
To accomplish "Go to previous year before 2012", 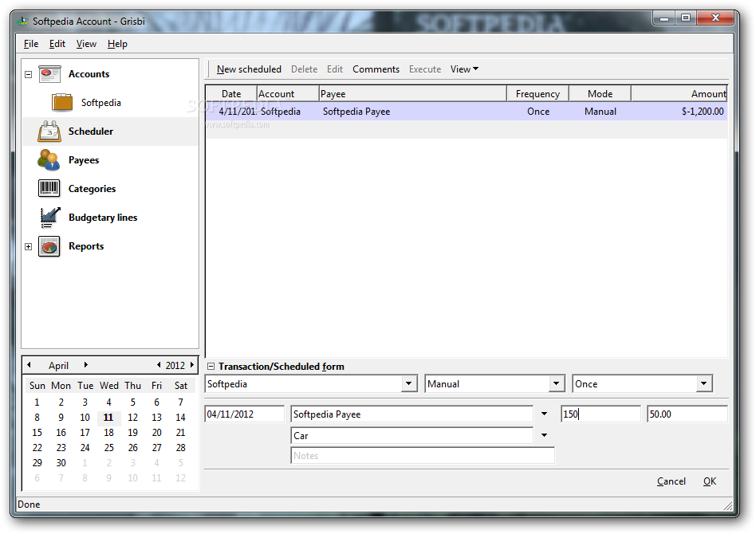I will [x=159, y=365].
